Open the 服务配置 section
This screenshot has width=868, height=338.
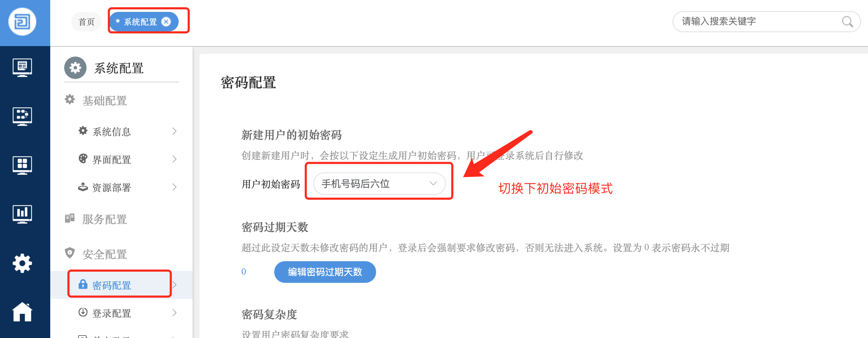105,219
